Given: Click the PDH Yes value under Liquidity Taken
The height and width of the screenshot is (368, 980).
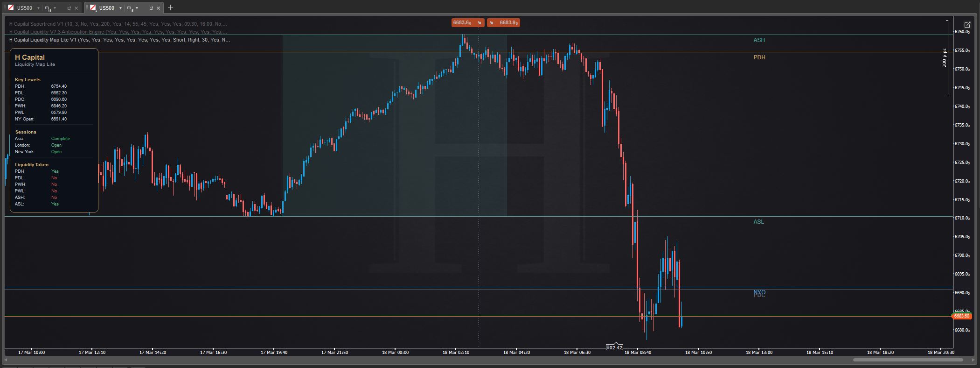Looking at the screenshot, I should click(55, 171).
